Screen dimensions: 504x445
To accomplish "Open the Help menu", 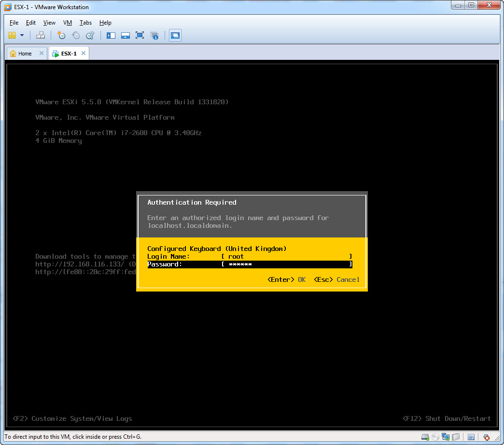I will [x=105, y=23].
